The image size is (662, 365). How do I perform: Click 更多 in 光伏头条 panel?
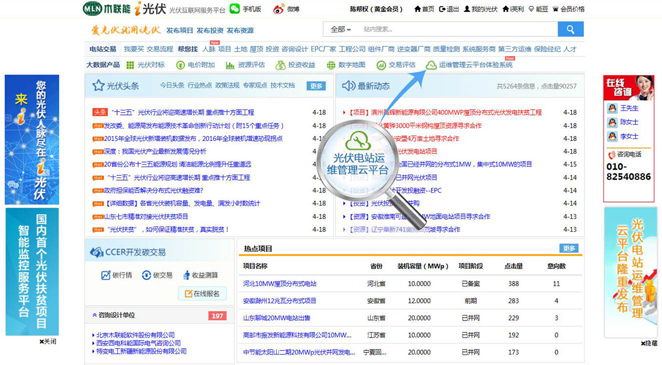pos(316,86)
